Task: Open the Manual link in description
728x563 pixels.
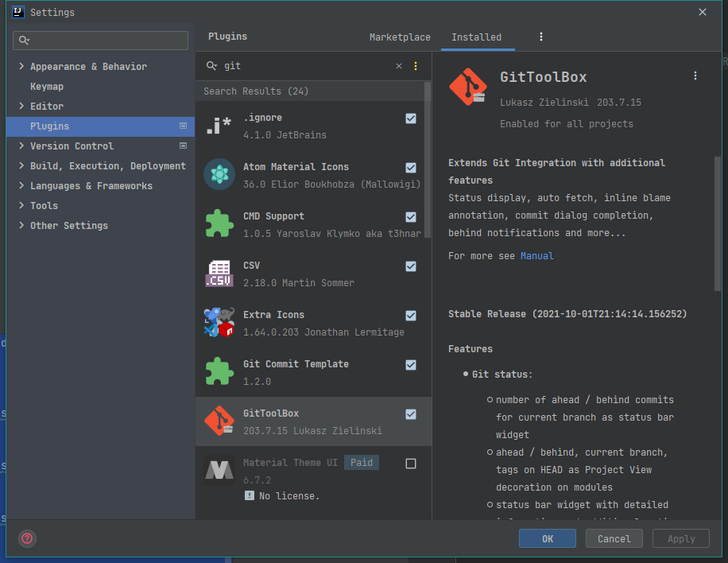Action: [x=536, y=256]
